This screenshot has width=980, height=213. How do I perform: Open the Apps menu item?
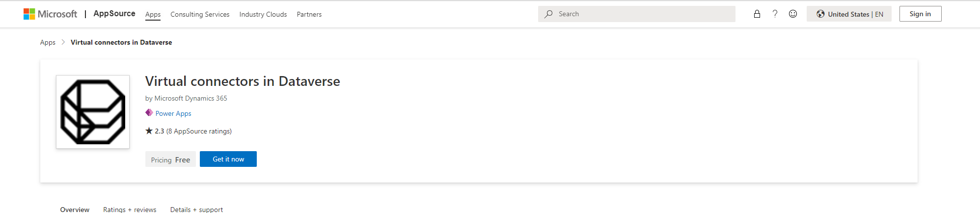[x=153, y=15]
